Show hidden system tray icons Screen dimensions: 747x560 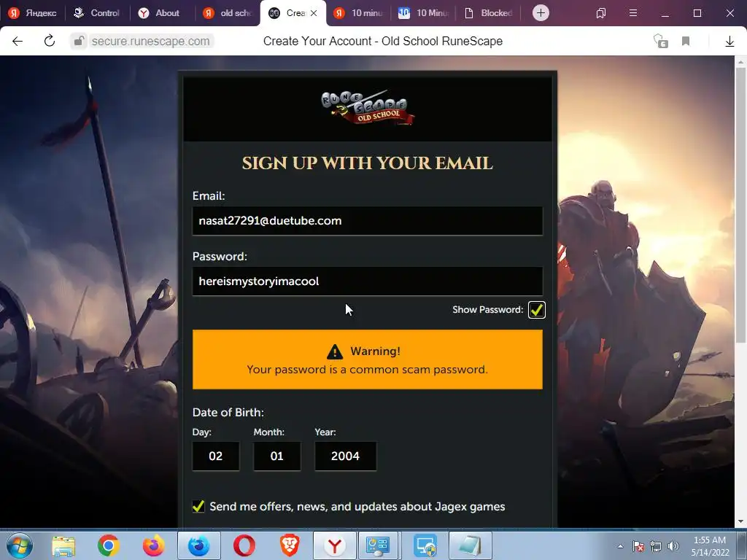620,546
